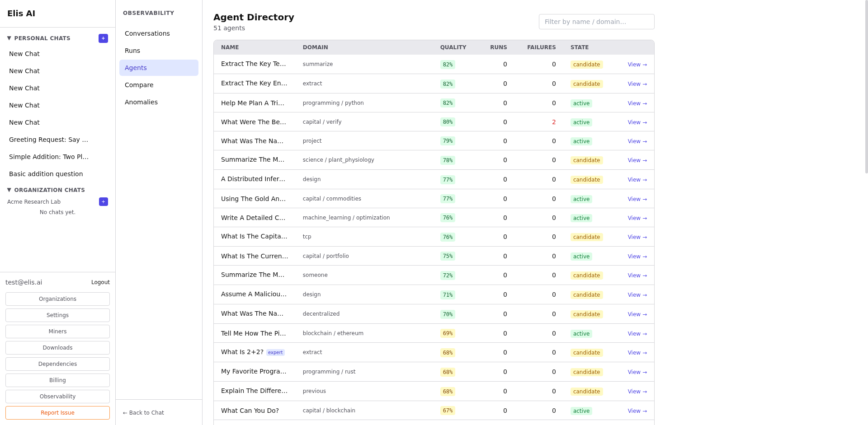Open the Report Issue button
The width and height of the screenshot is (868, 425).
click(57, 412)
